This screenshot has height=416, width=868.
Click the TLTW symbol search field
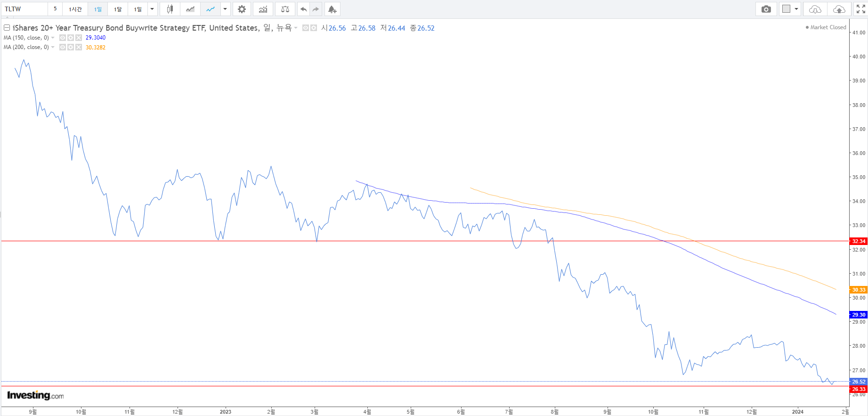click(x=24, y=9)
